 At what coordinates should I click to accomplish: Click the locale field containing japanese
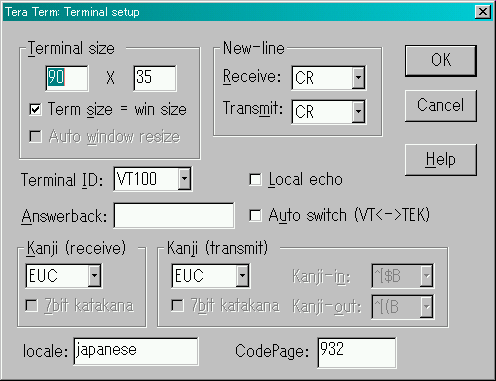click(136, 351)
